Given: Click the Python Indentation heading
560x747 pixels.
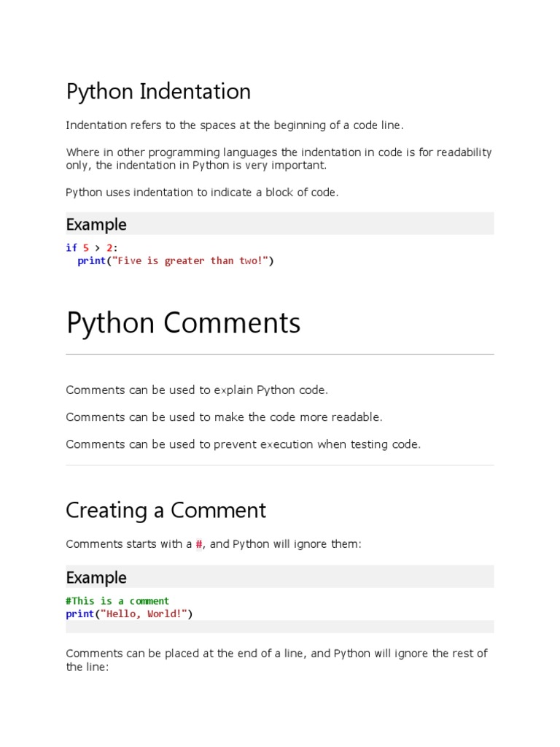Looking at the screenshot, I should [x=158, y=92].
